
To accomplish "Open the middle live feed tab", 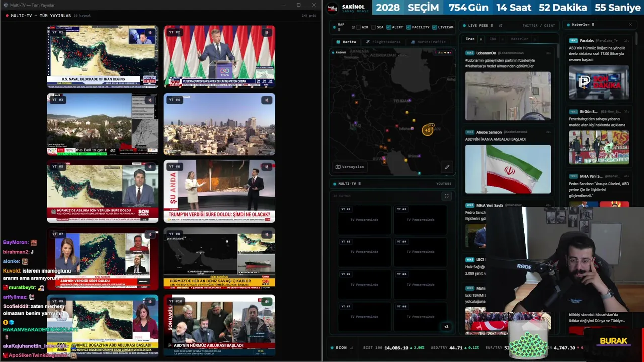I will click(493, 39).
